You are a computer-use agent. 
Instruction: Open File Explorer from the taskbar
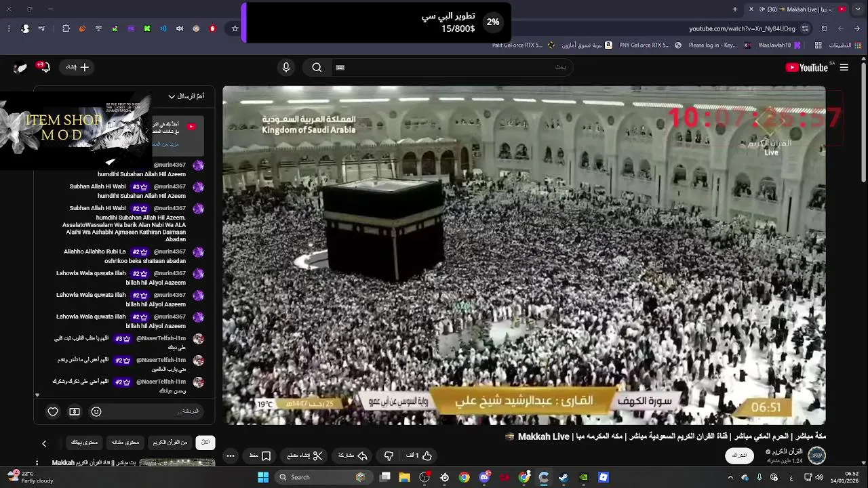tap(405, 477)
